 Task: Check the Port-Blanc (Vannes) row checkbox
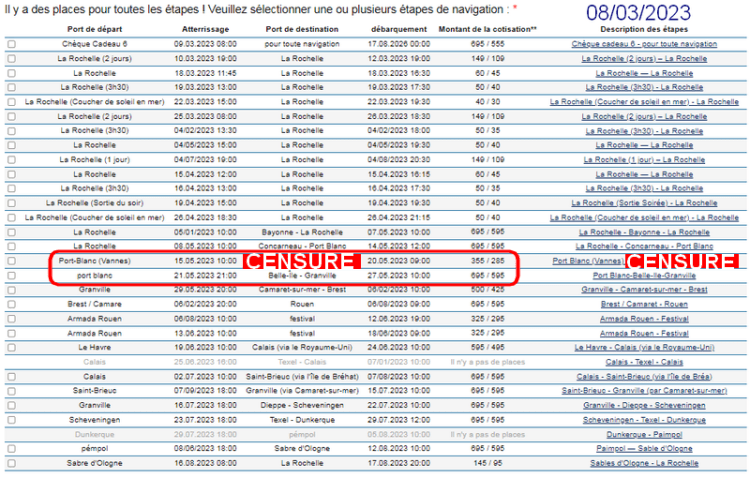[x=11, y=260]
